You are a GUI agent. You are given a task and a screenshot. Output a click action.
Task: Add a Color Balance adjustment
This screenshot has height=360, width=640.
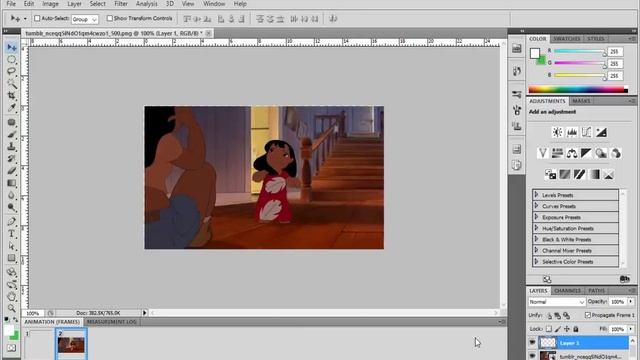click(x=572, y=153)
